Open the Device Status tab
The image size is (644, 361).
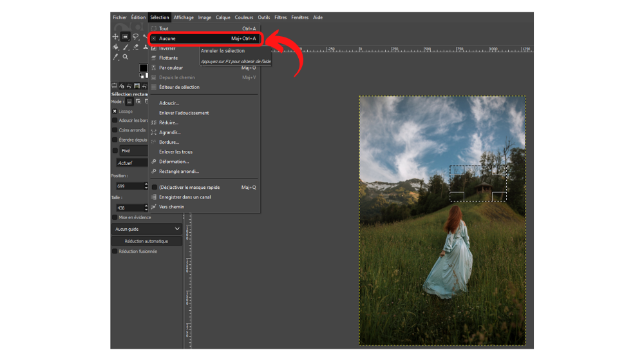(x=122, y=86)
